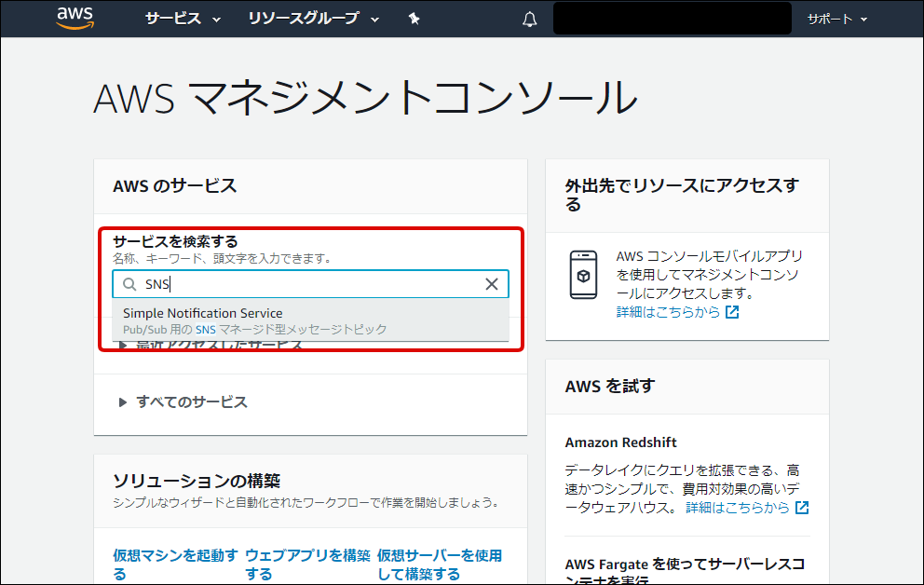Click 仮想サーバーを使用して構築する link
924x585 pixels.
[439, 565]
